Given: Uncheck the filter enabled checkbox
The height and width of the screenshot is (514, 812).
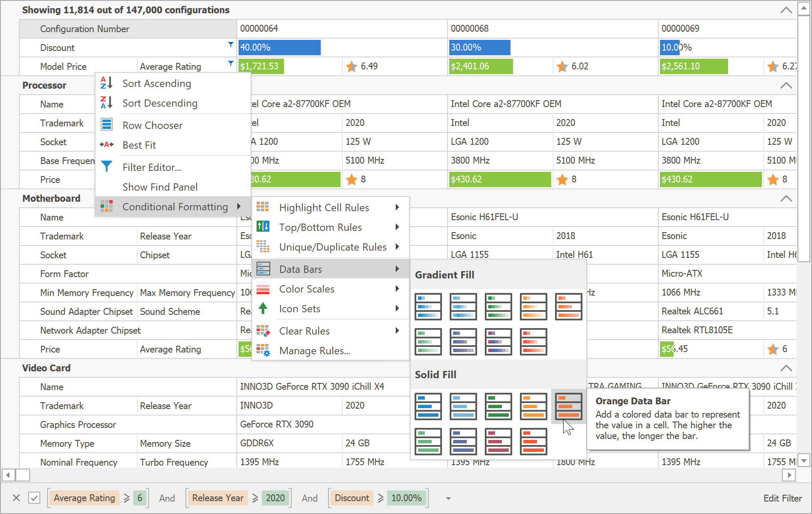Looking at the screenshot, I should click(34, 498).
